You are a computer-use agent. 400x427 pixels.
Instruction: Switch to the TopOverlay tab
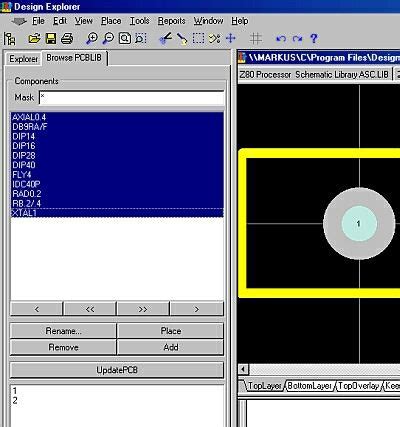(359, 386)
